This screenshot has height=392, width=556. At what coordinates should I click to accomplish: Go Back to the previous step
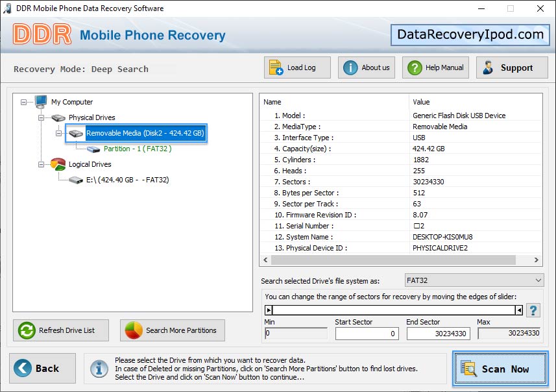coord(43,368)
